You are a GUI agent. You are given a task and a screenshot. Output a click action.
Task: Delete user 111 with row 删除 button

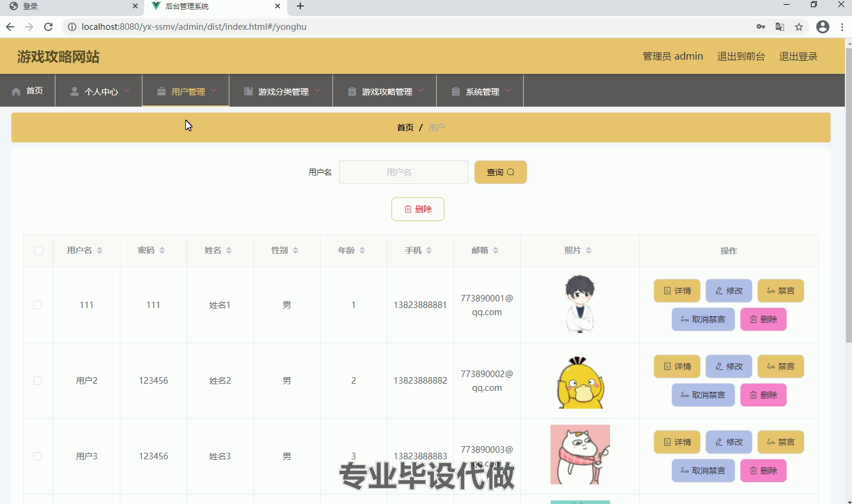coord(763,319)
